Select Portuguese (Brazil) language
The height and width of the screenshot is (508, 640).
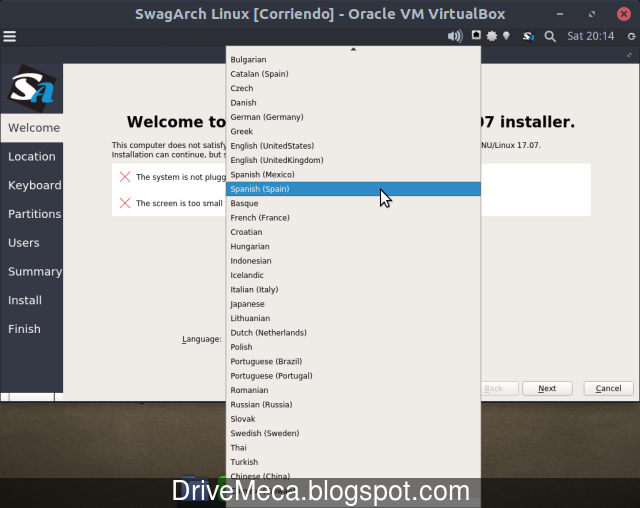coord(353,361)
